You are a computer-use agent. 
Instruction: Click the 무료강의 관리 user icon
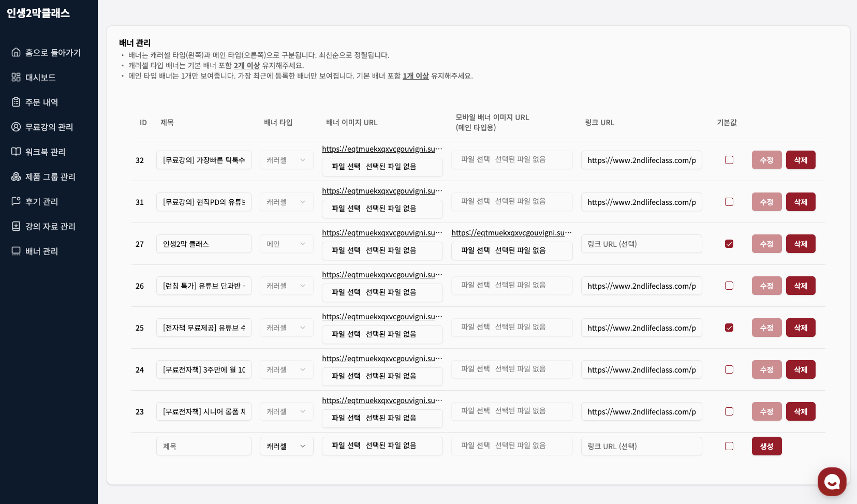16,127
